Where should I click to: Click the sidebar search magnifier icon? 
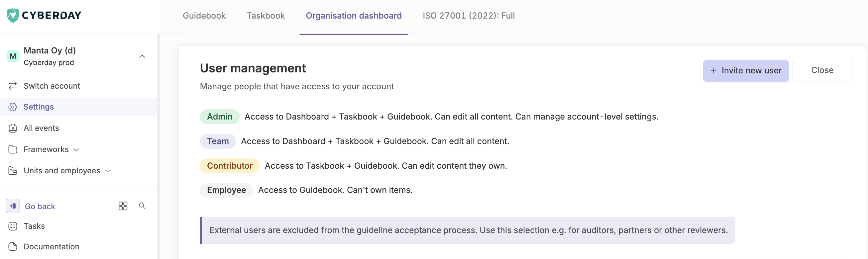(142, 206)
